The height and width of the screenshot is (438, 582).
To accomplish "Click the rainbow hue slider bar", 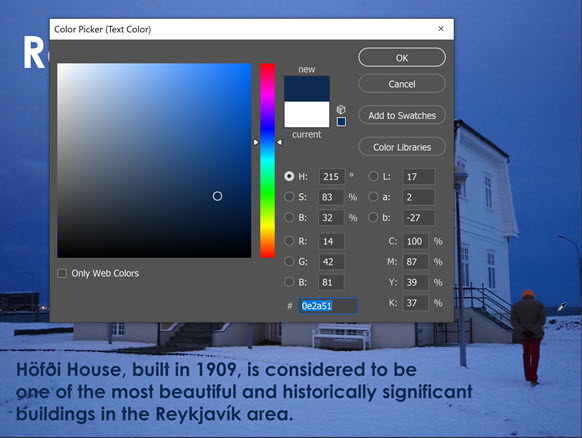I will click(267, 160).
